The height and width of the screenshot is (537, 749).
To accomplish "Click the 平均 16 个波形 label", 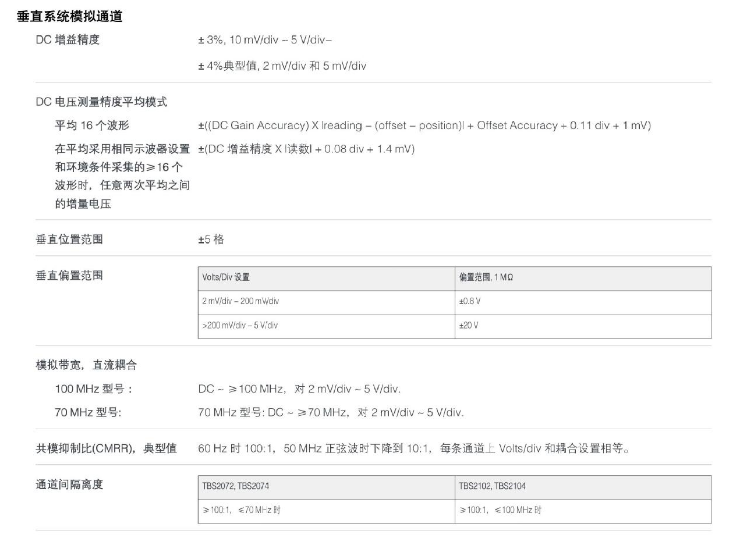I will point(92,126).
